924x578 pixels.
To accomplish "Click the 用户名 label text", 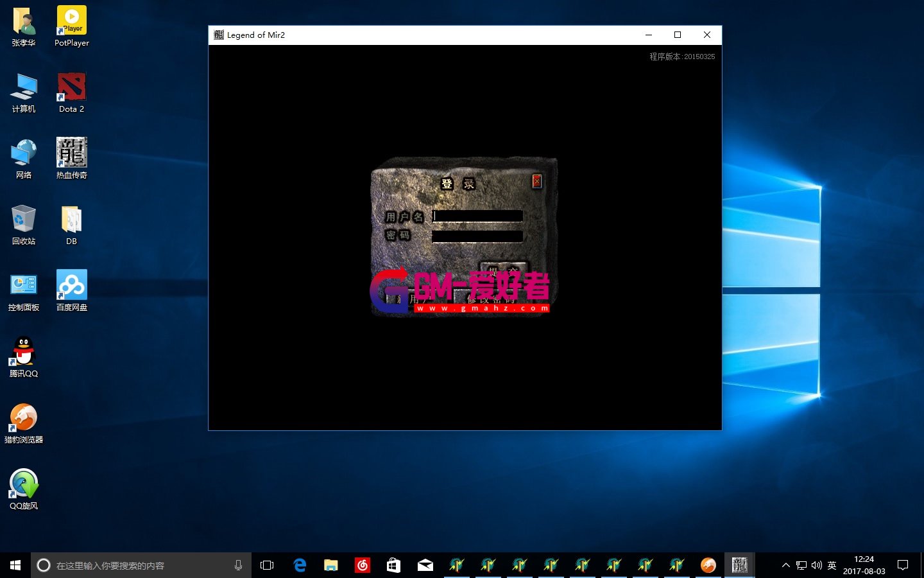I will tap(404, 217).
